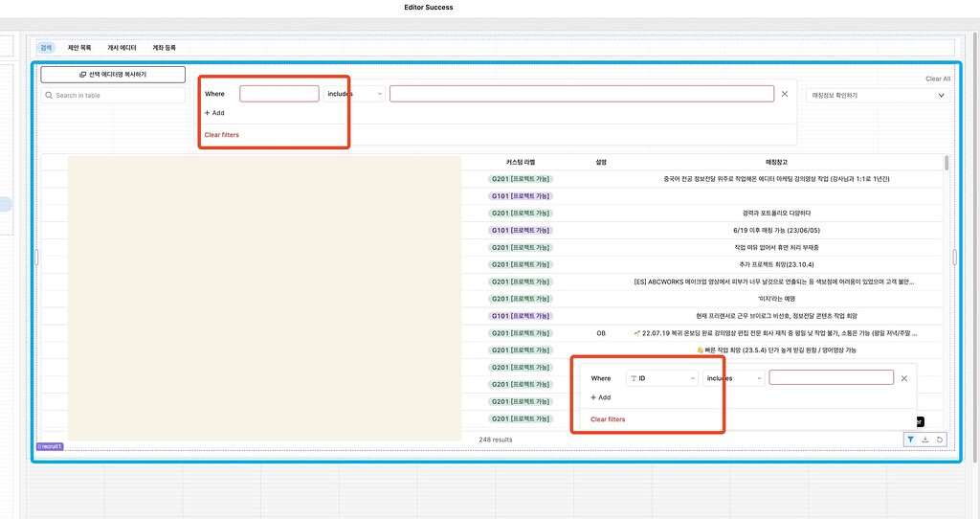Click the OB cell in 설명 column
980x519 pixels.
[x=601, y=333]
